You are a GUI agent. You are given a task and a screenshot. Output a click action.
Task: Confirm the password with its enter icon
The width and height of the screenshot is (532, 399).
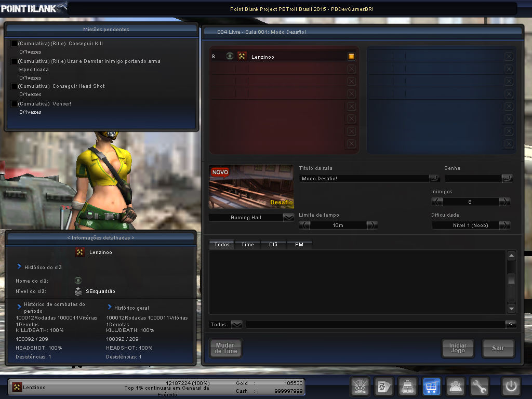[507, 178]
